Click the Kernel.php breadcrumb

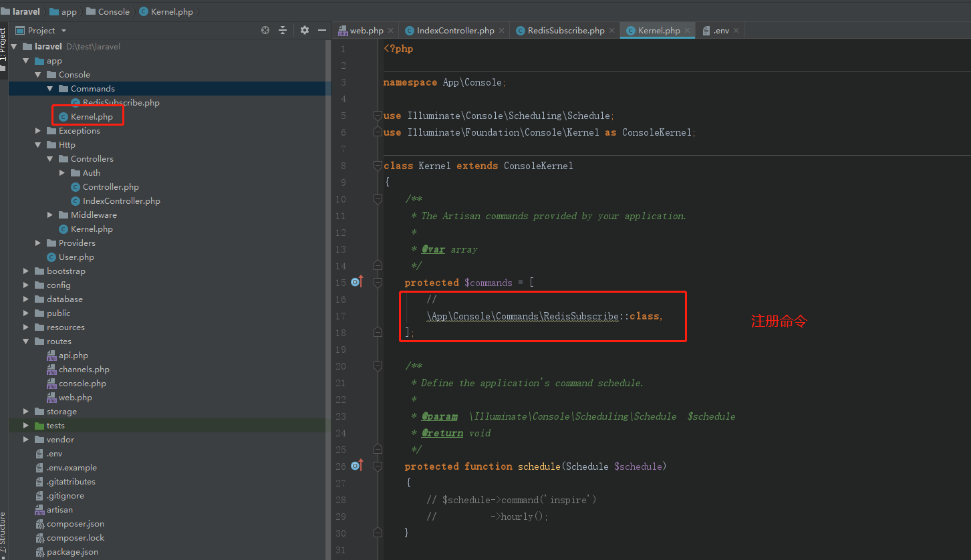[167, 11]
